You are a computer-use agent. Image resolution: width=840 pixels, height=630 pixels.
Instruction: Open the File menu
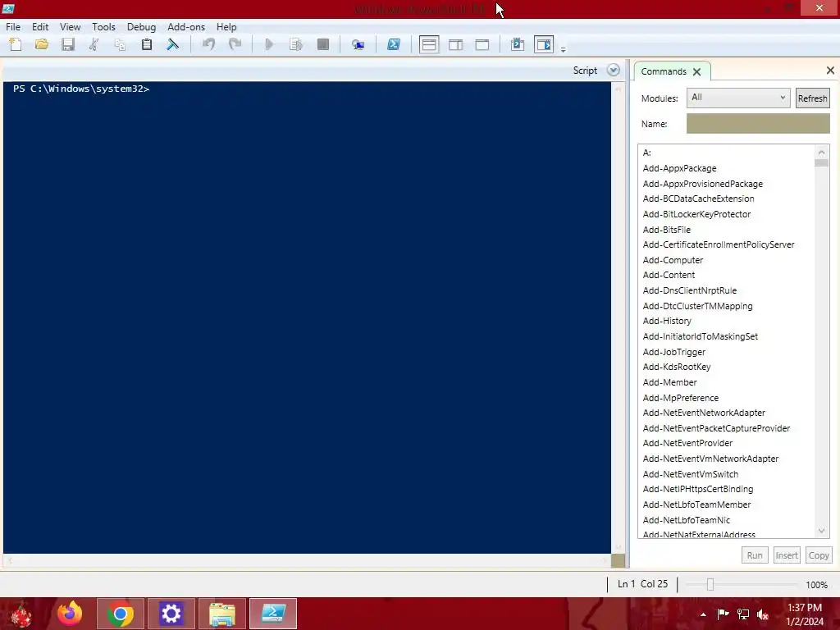coord(13,27)
